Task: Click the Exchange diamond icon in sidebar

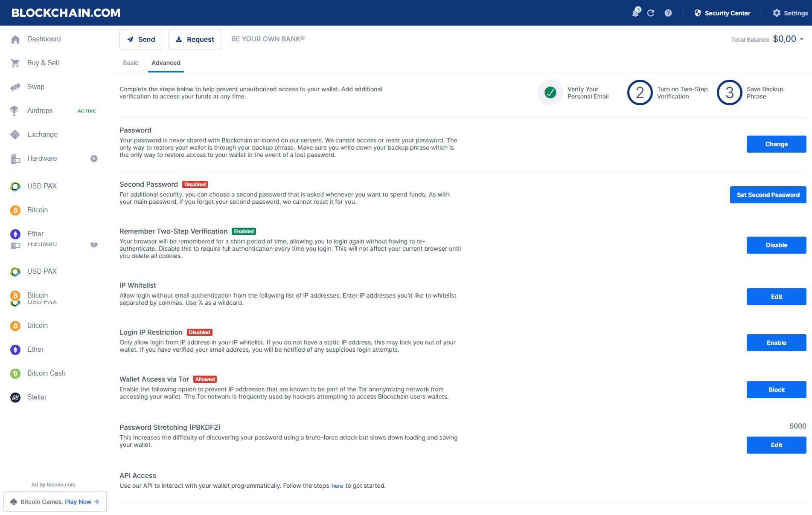Action: (x=15, y=135)
